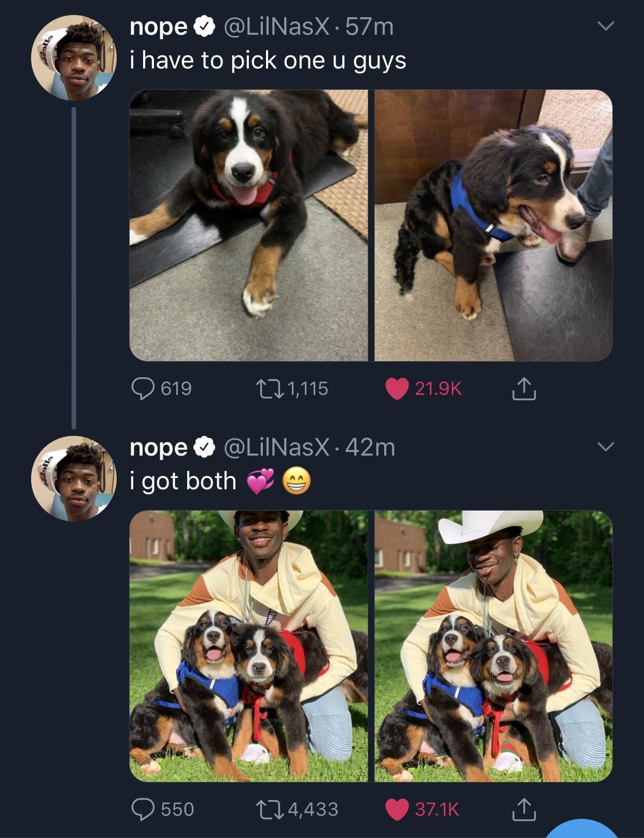Retweet the tweet with 1,115 retweets
The width and height of the screenshot is (644, 838).
pyautogui.click(x=269, y=388)
